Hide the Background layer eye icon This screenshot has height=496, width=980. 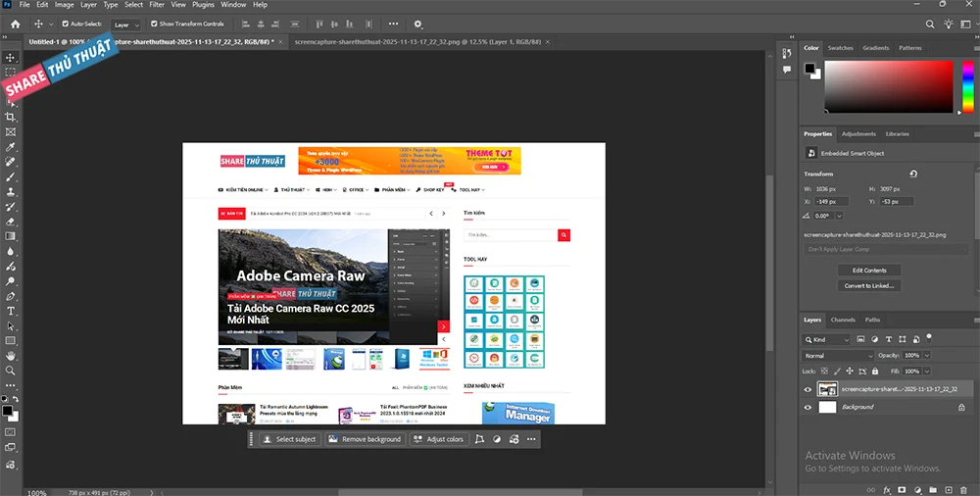tap(808, 407)
